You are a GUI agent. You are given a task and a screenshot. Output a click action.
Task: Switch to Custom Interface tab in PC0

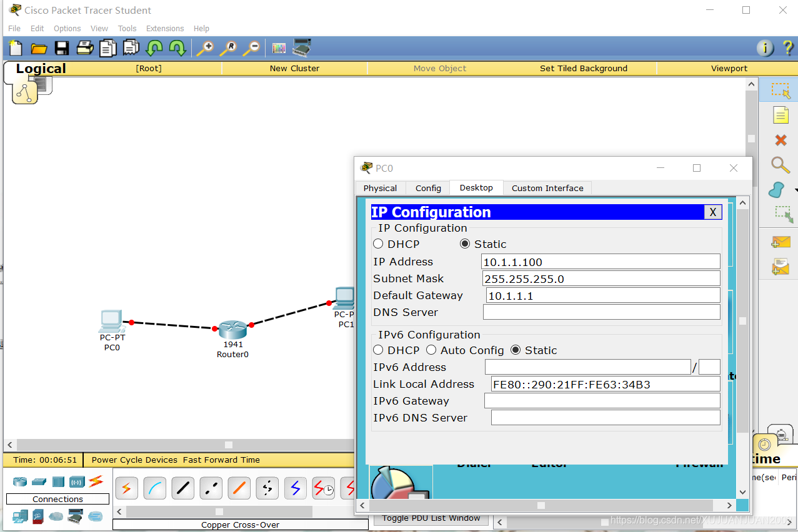click(547, 188)
